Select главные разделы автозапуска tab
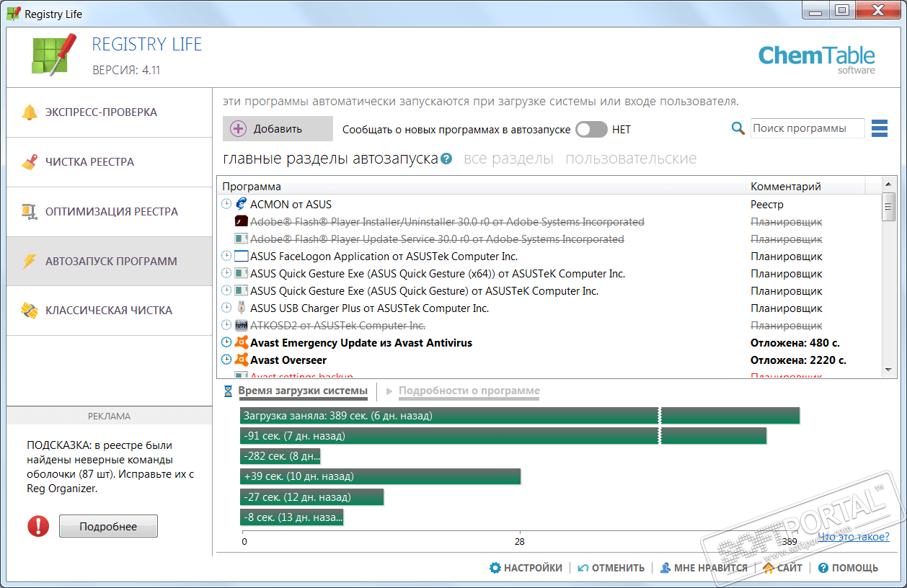Screen dimensions: 907x588 330,159
